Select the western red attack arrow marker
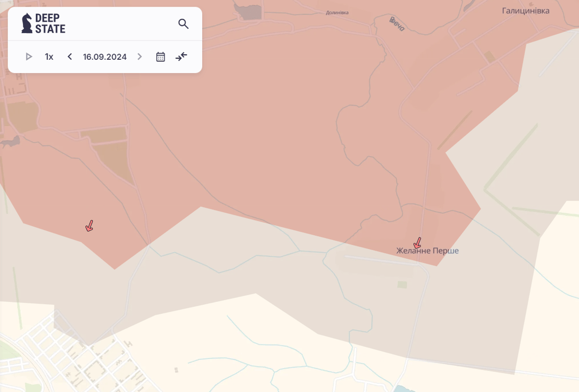The width and height of the screenshot is (579, 392). [x=89, y=226]
